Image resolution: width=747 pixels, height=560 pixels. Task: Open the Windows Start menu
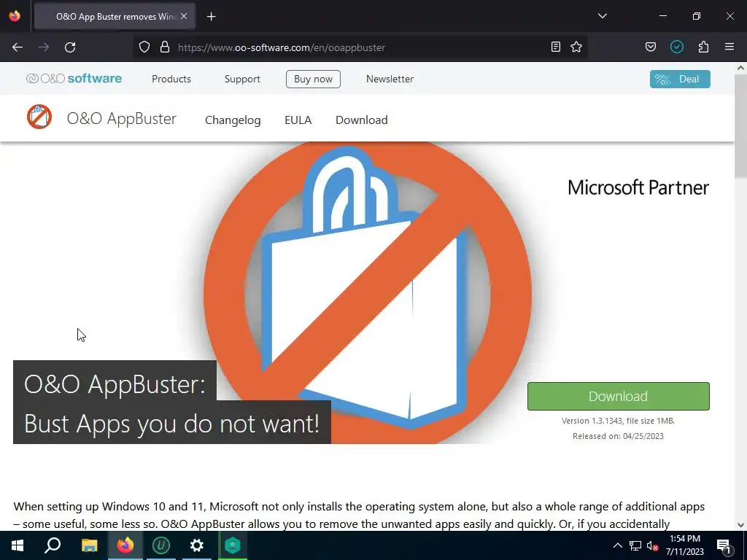18,545
